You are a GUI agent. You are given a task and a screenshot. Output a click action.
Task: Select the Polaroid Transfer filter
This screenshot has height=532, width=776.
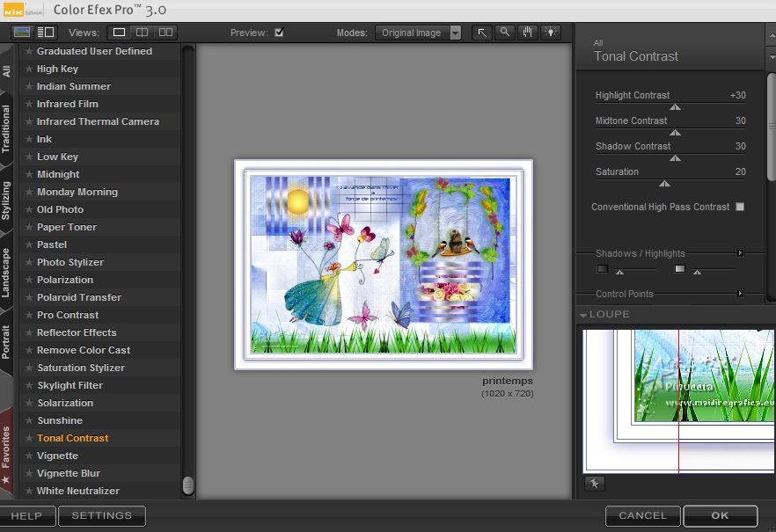(x=100, y=297)
